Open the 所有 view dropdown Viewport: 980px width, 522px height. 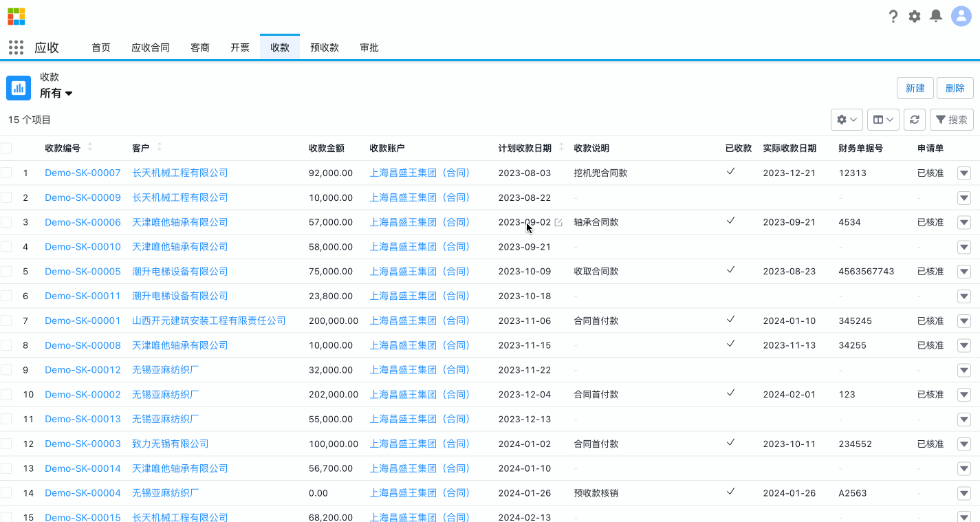pos(56,94)
